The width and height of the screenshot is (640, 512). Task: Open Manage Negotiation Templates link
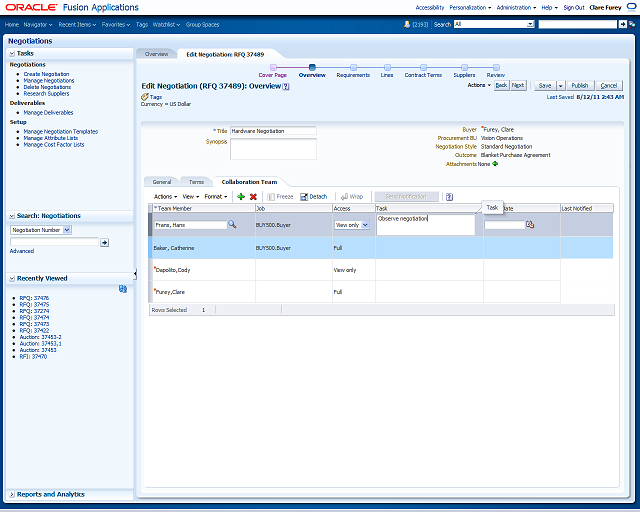[60, 132]
